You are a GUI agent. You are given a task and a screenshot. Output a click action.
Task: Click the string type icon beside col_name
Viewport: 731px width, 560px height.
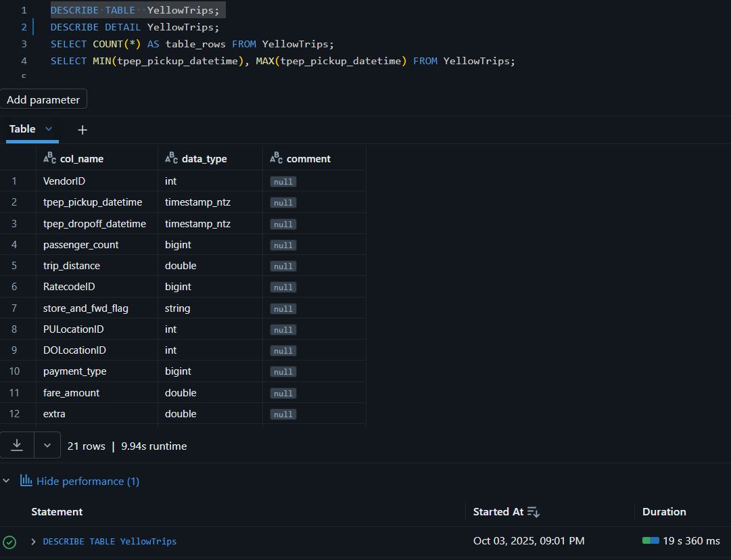(49, 158)
